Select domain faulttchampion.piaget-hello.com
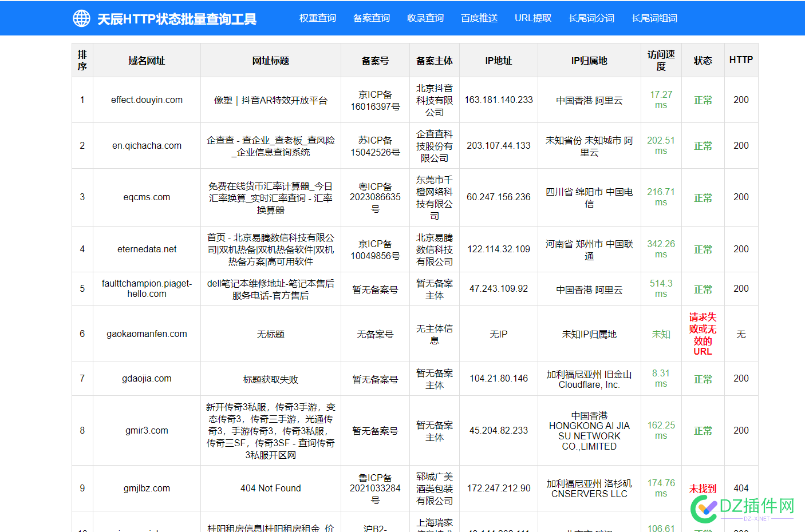Image resolution: width=805 pixels, height=532 pixels. click(147, 288)
